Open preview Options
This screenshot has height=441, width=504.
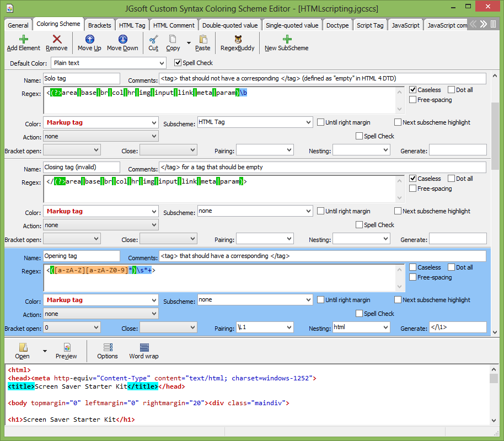point(108,351)
